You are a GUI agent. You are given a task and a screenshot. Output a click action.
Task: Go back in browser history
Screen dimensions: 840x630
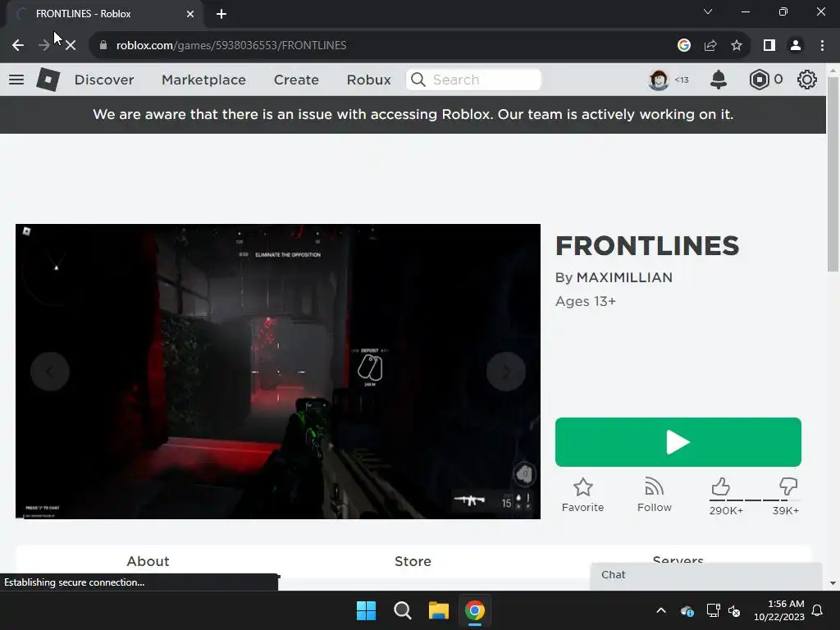(18, 46)
